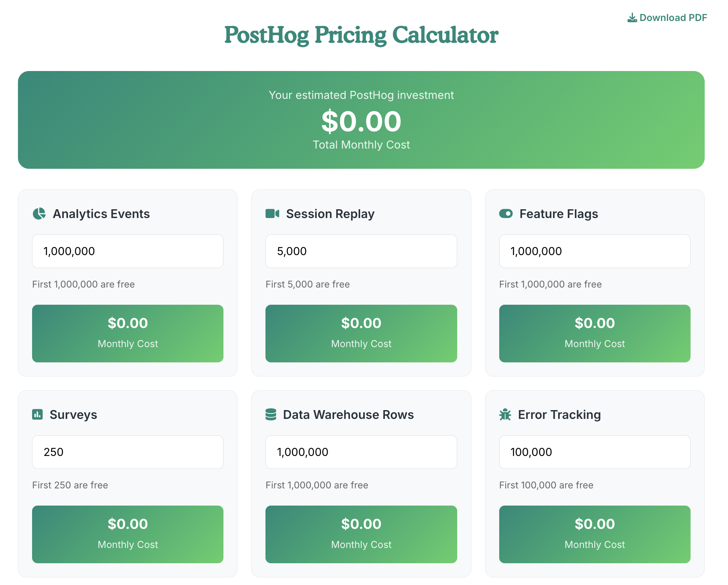Click the database icon beside Data Warehouse Rows
This screenshot has width=728, height=585.
pyautogui.click(x=271, y=415)
